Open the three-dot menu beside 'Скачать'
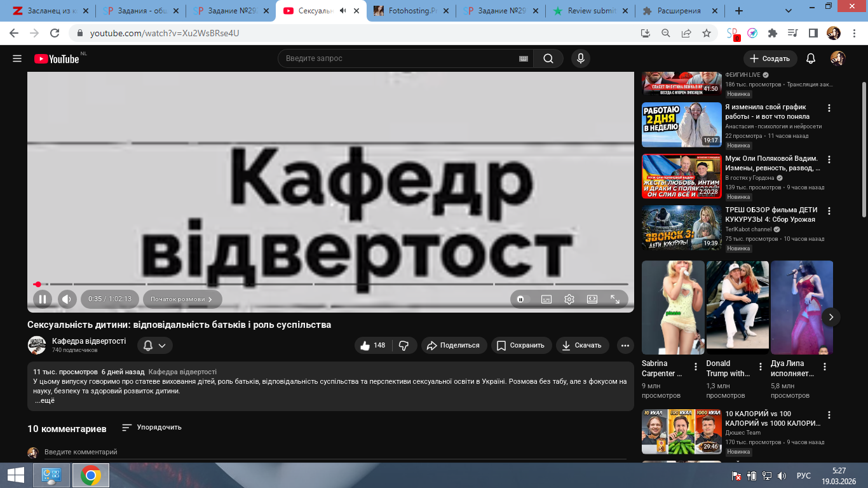868x488 pixels. pyautogui.click(x=626, y=346)
